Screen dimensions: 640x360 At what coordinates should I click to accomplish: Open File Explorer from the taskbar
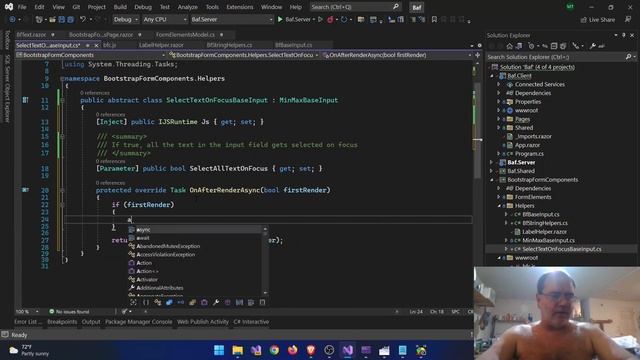pyautogui.click(x=238, y=350)
